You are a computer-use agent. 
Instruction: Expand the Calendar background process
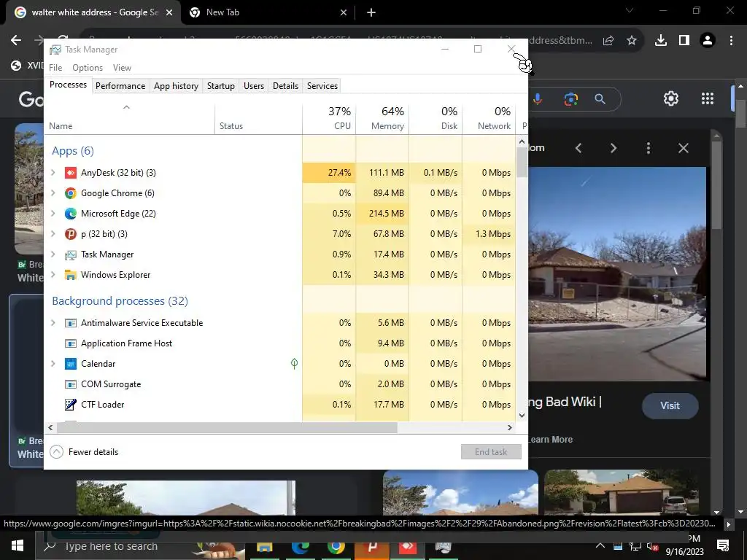tap(53, 364)
